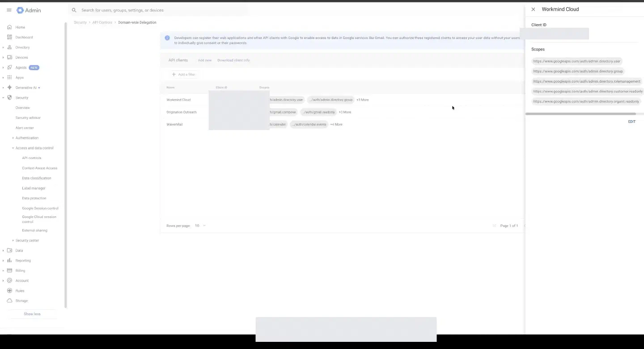Go to Home via its house icon
Image resolution: width=644 pixels, height=349 pixels.
point(9,27)
